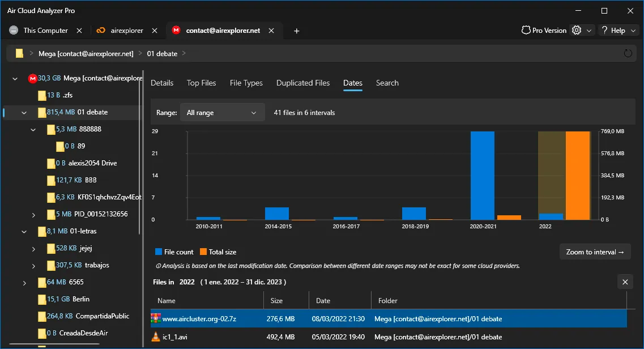Select the ic1_1.avi file row
644x349 pixels.
pos(389,337)
